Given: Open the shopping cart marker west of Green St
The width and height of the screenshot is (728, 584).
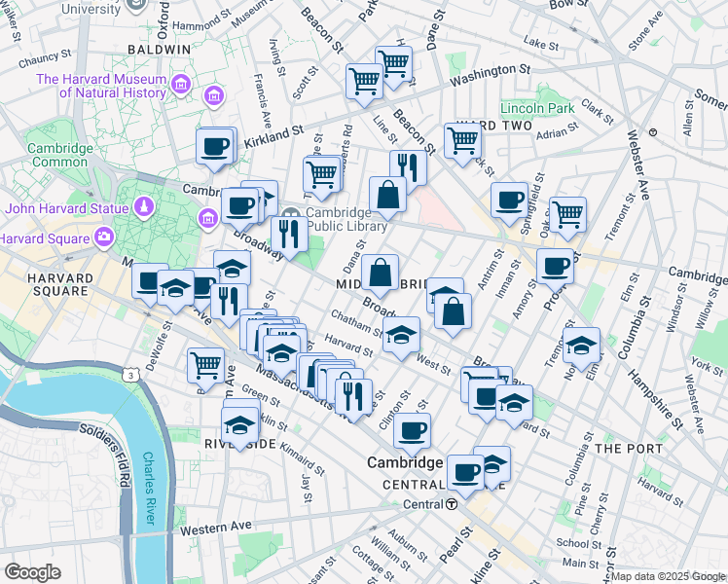Looking at the screenshot, I should coord(206,365).
